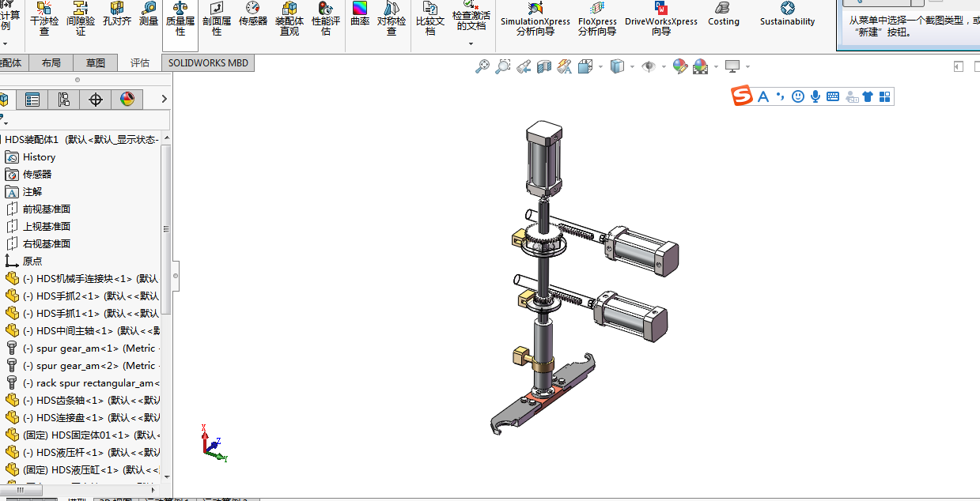
Task: Switch to Evaluate (评估) tab
Action: [x=140, y=63]
